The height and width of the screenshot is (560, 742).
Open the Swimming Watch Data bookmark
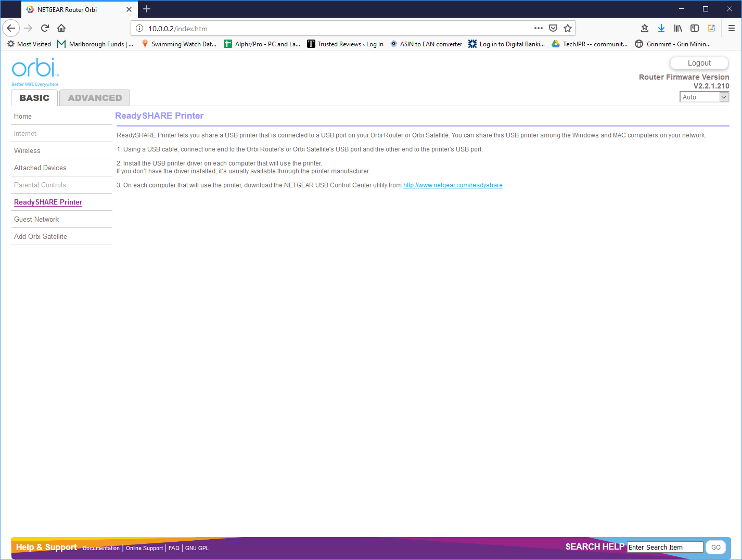coord(178,44)
